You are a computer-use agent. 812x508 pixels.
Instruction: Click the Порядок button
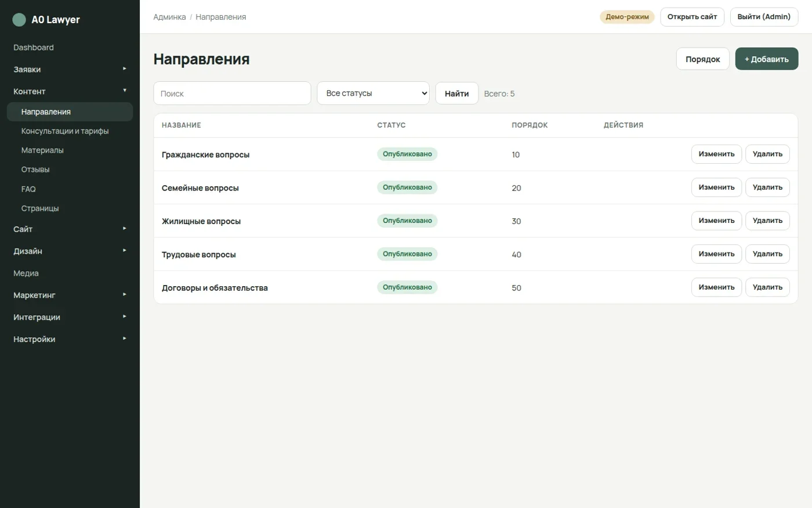pyautogui.click(x=702, y=59)
